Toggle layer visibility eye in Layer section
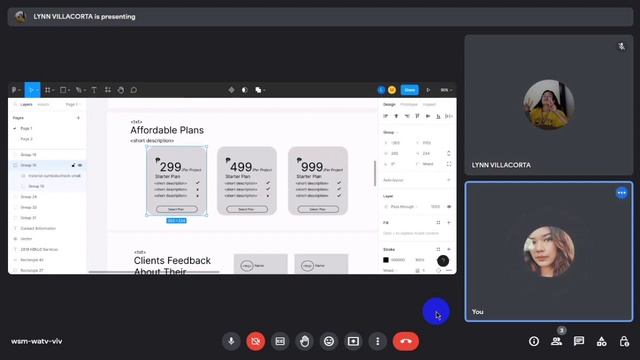The width and height of the screenshot is (640, 360). click(x=449, y=207)
